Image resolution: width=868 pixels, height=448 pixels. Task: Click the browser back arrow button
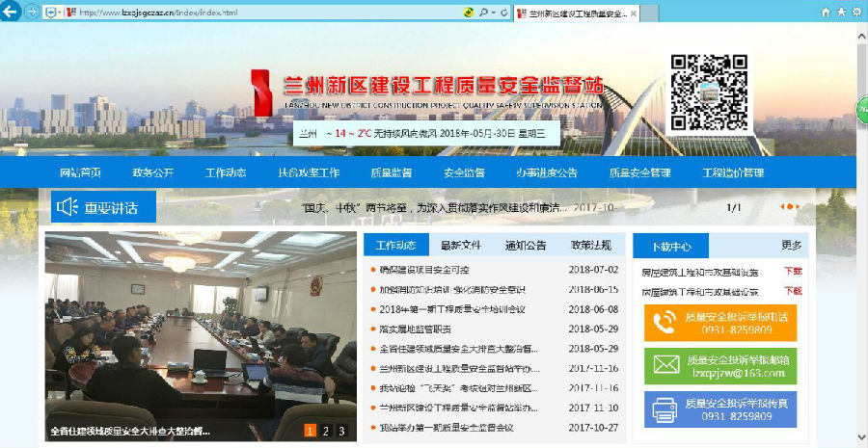coord(12,12)
